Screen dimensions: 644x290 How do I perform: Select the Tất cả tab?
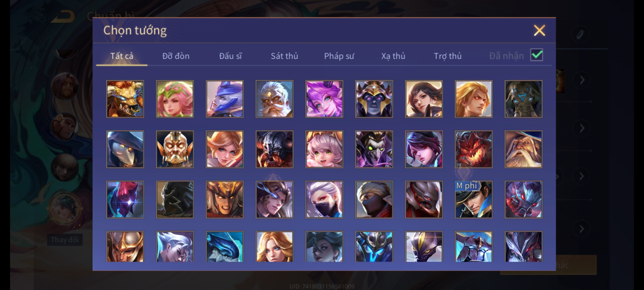(x=122, y=56)
